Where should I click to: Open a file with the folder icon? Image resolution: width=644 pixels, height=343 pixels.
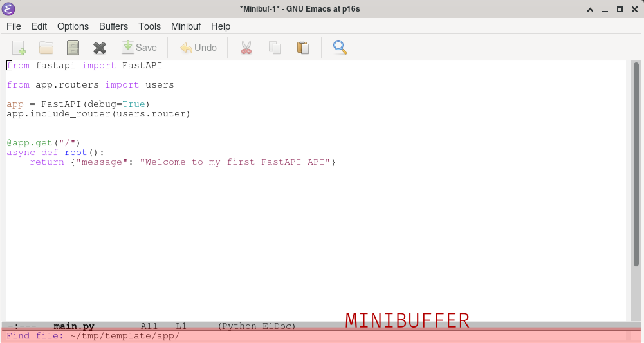coord(46,48)
